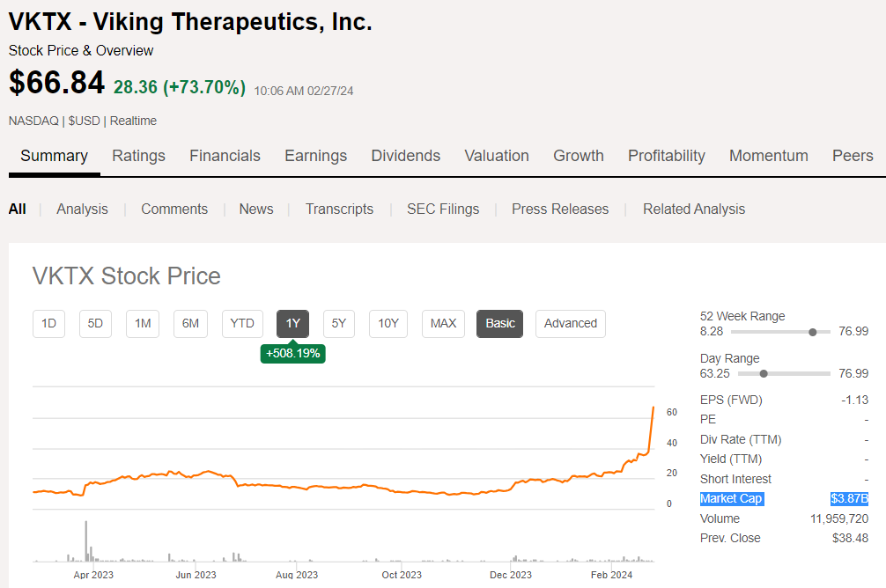Screen dimensions: 886x588
Task: Show the MAX chart range
Action: tap(443, 323)
